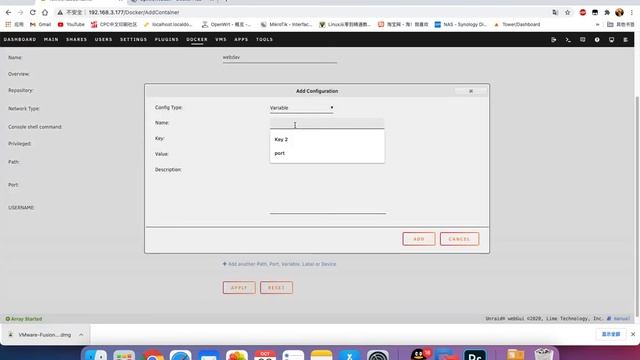Click Cancel in Add Configuration dialog
Viewport: 640px width, 360px height.
tap(459, 239)
